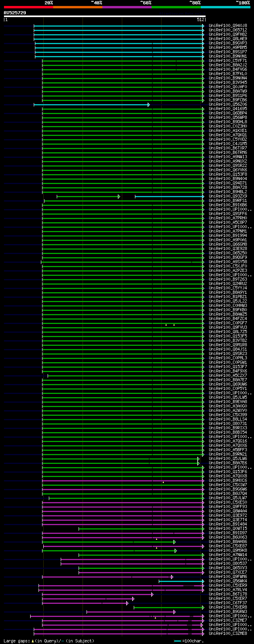Select the UniRef100_Q94D71 label
The image size is (254, 644).
228,183
